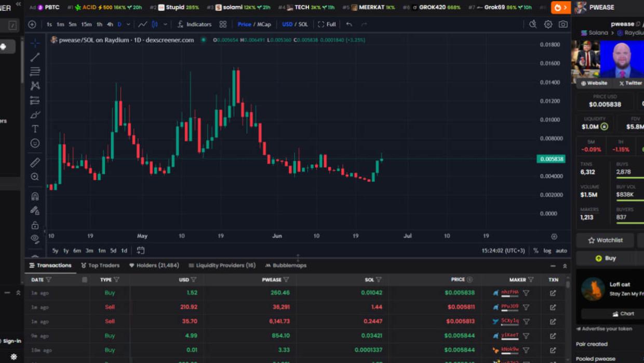Undo the last chart action

[x=349, y=24]
